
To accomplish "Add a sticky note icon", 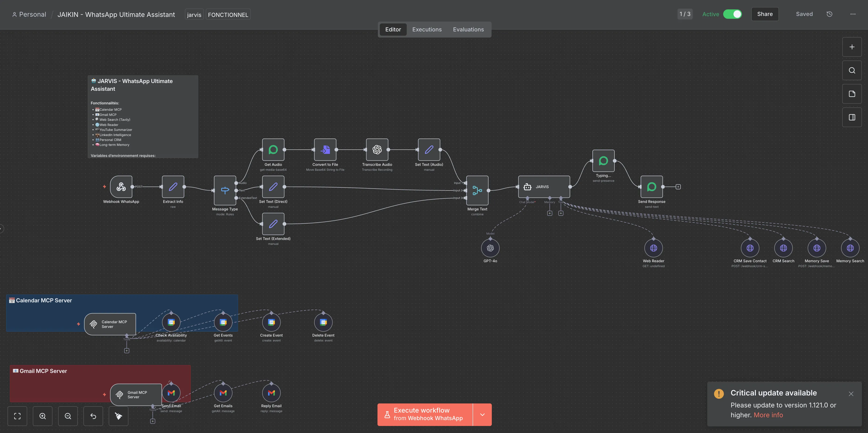I will point(852,94).
